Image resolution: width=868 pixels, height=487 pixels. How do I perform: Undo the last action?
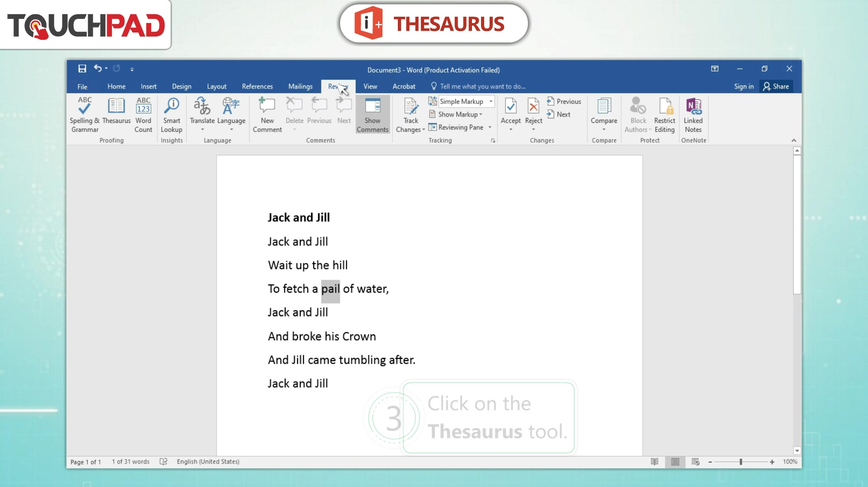(x=98, y=69)
